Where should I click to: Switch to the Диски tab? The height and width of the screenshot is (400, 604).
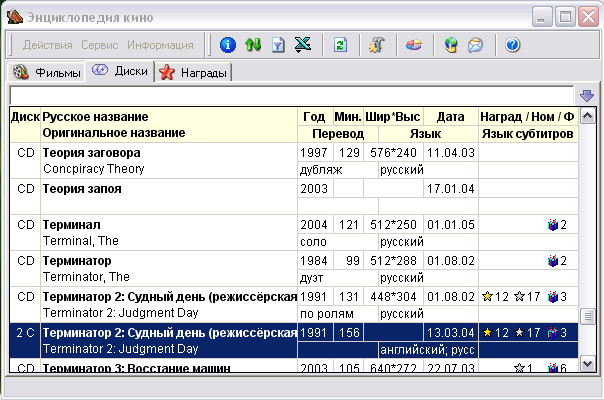click(x=120, y=71)
